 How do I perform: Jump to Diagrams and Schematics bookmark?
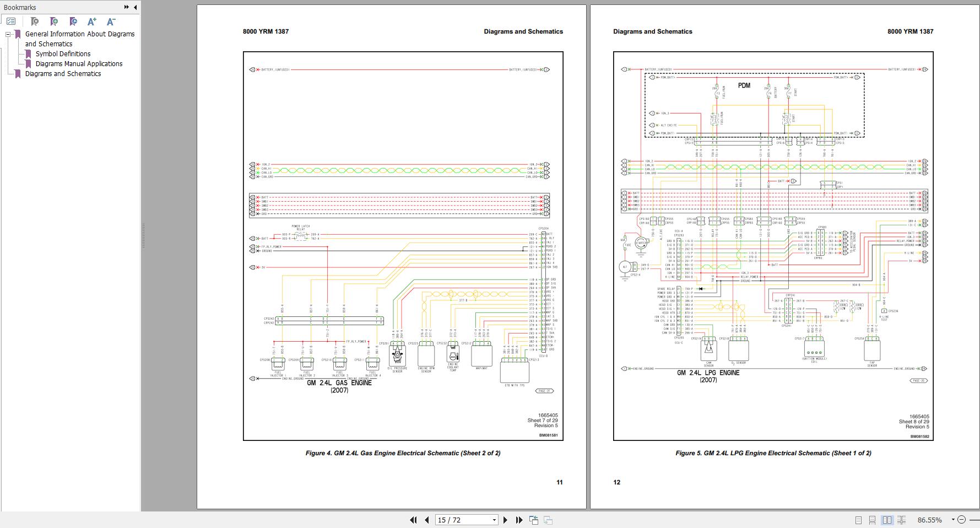(63, 74)
